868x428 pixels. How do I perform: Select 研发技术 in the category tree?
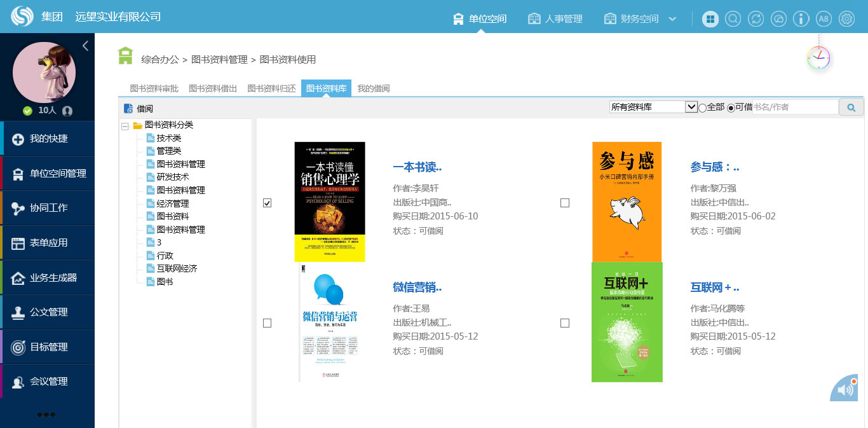[x=173, y=177]
